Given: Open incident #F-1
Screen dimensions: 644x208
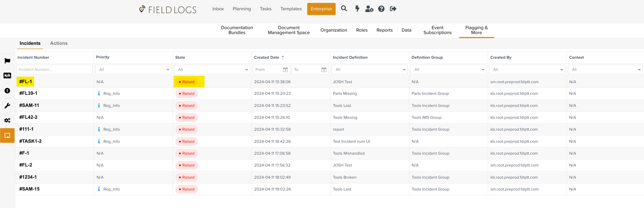Looking at the screenshot, I should tap(24, 153).
